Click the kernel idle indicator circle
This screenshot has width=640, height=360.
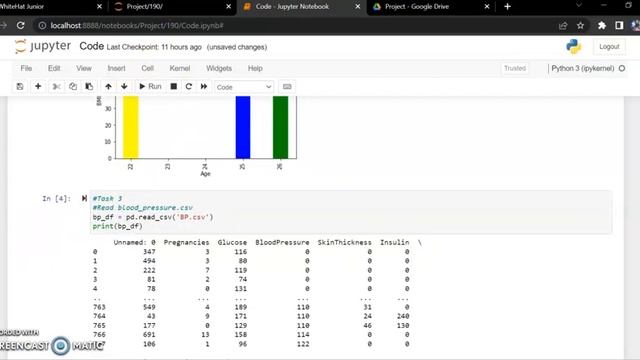[x=622, y=68]
